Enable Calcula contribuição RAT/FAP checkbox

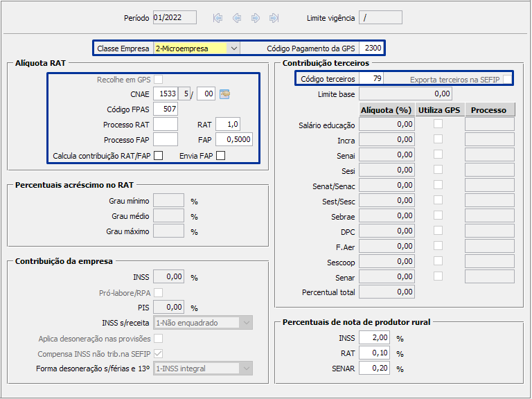click(158, 156)
